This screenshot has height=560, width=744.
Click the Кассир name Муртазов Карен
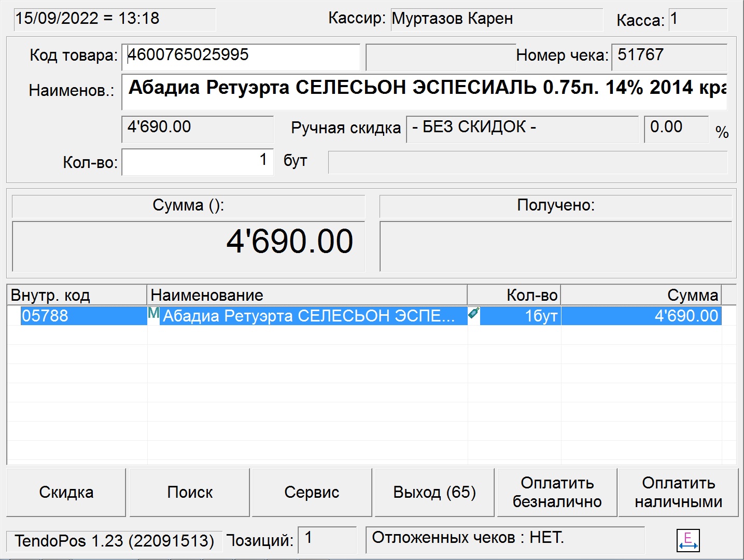(497, 20)
